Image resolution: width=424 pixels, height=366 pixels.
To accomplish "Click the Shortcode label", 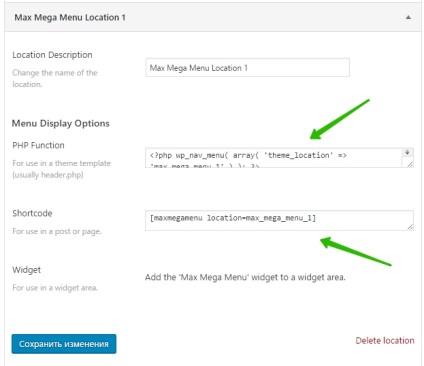I will coord(32,213).
